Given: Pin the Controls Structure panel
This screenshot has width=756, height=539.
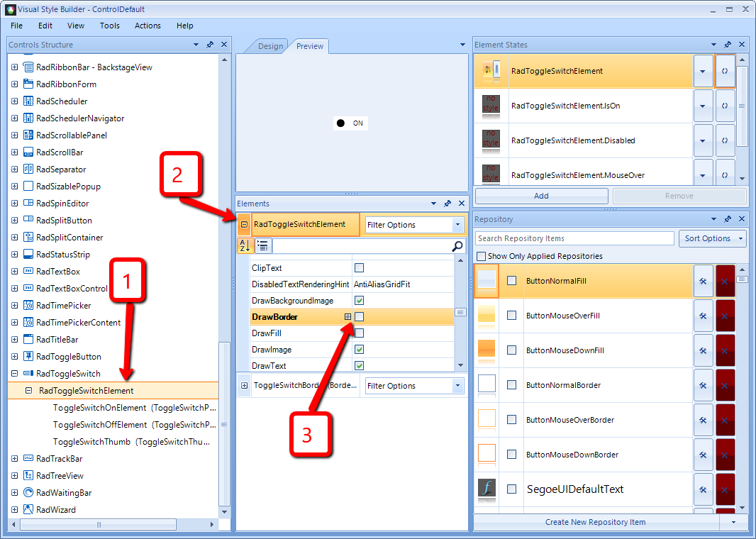Looking at the screenshot, I should pos(210,45).
